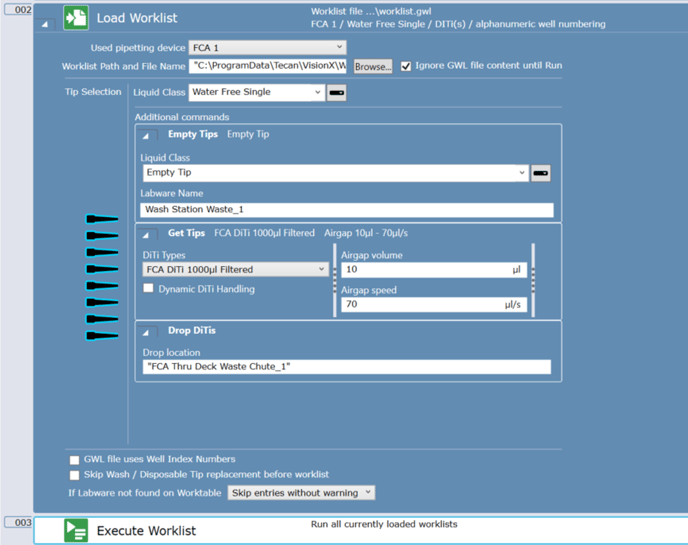
Task: Select the sixth tip in Tip Selection
Action: click(102, 302)
